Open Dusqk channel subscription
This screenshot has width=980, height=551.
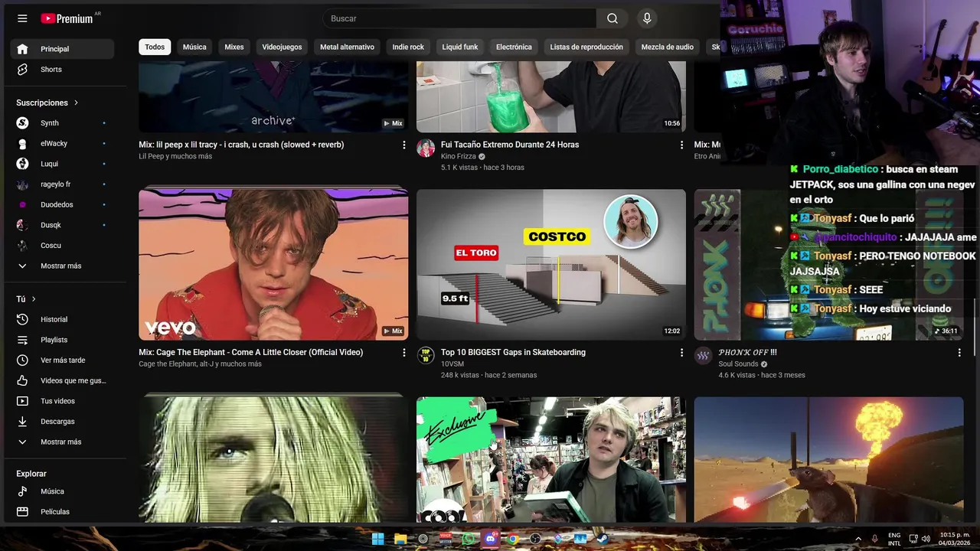pyautogui.click(x=62, y=225)
